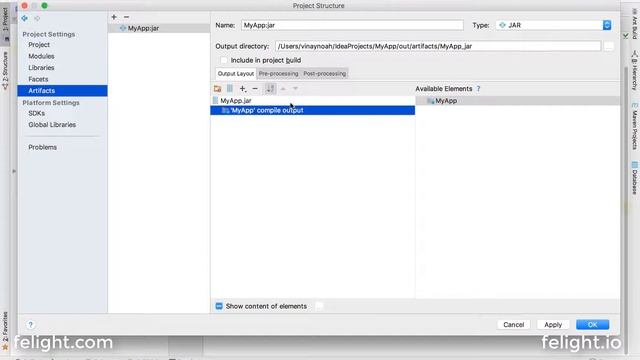
Task: Move selected element up
Action: coord(283,89)
